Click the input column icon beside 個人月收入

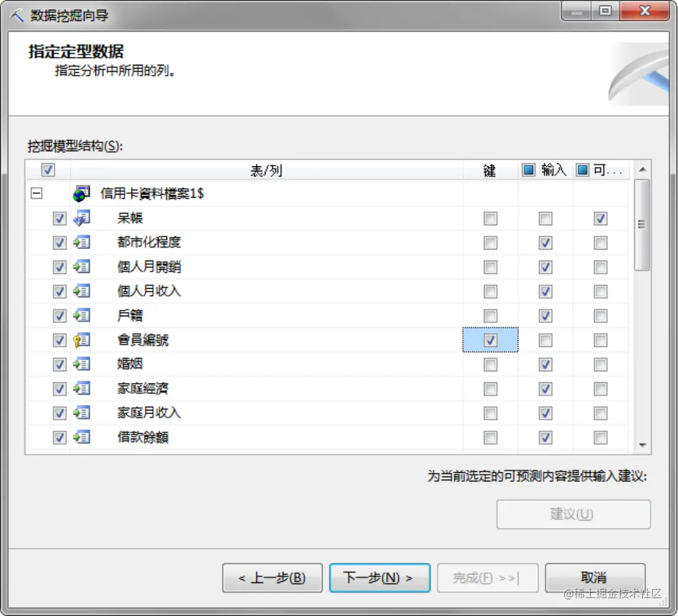(81, 291)
